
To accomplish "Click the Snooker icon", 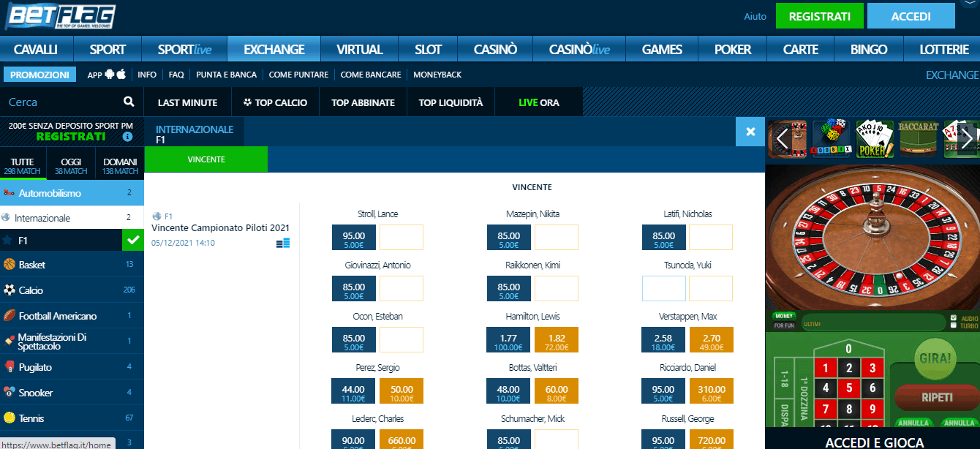I will pos(9,392).
